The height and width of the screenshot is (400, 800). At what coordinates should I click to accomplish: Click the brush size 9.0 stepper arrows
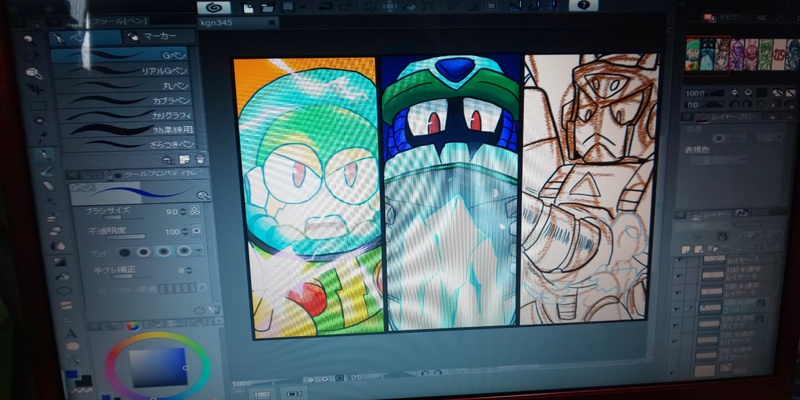pyautogui.click(x=183, y=211)
